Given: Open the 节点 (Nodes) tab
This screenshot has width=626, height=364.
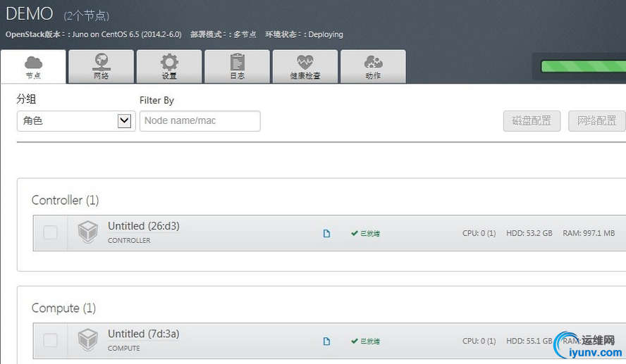Looking at the screenshot, I should [33, 67].
